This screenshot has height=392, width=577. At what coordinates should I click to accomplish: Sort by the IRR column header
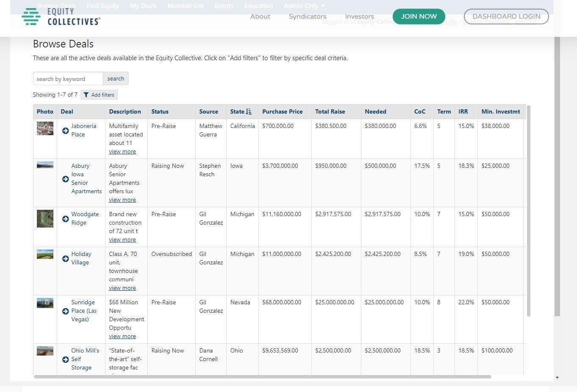(463, 112)
